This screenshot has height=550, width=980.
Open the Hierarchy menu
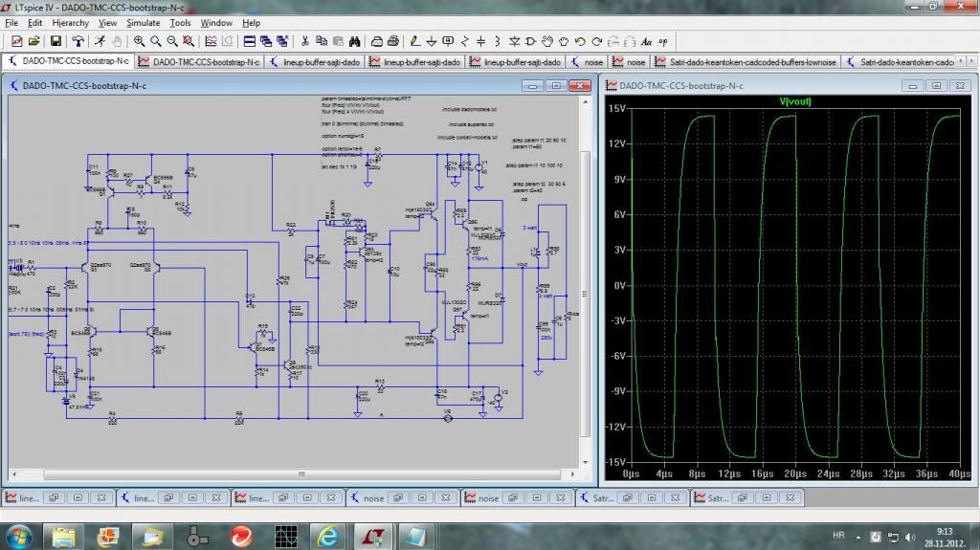pos(70,23)
